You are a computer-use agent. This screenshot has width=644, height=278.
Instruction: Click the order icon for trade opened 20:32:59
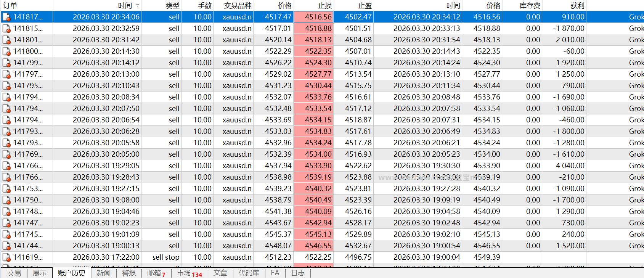click(6, 29)
